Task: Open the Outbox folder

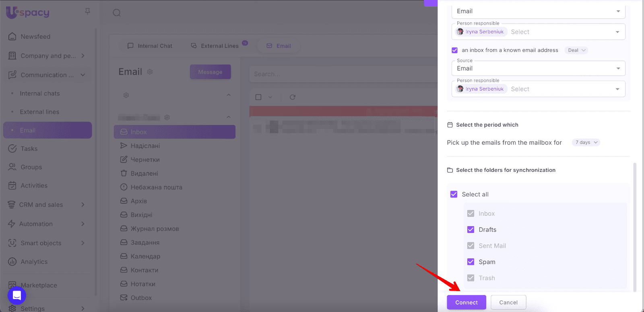Action: (141, 298)
